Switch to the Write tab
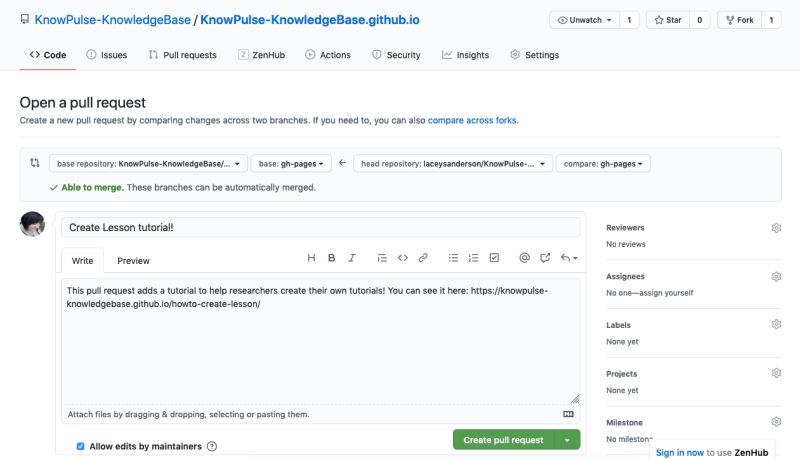This screenshot has height=459, width=800. (82, 261)
